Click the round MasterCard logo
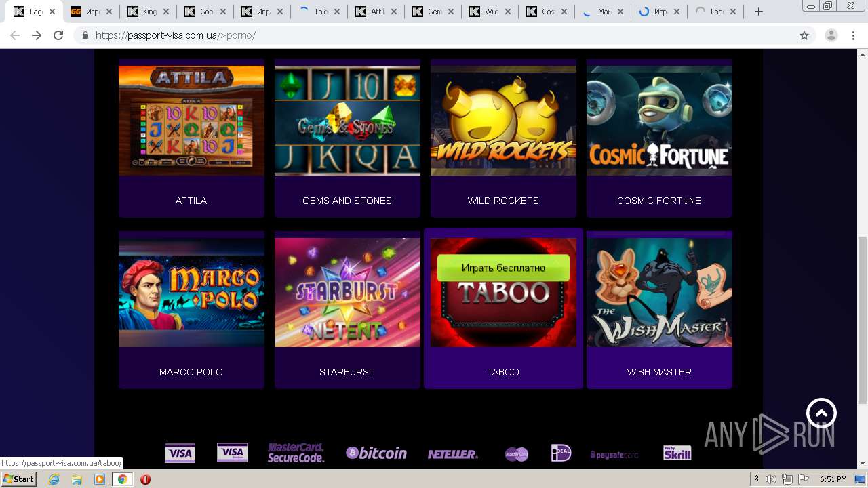This screenshot has height=488, width=868. pos(517,454)
